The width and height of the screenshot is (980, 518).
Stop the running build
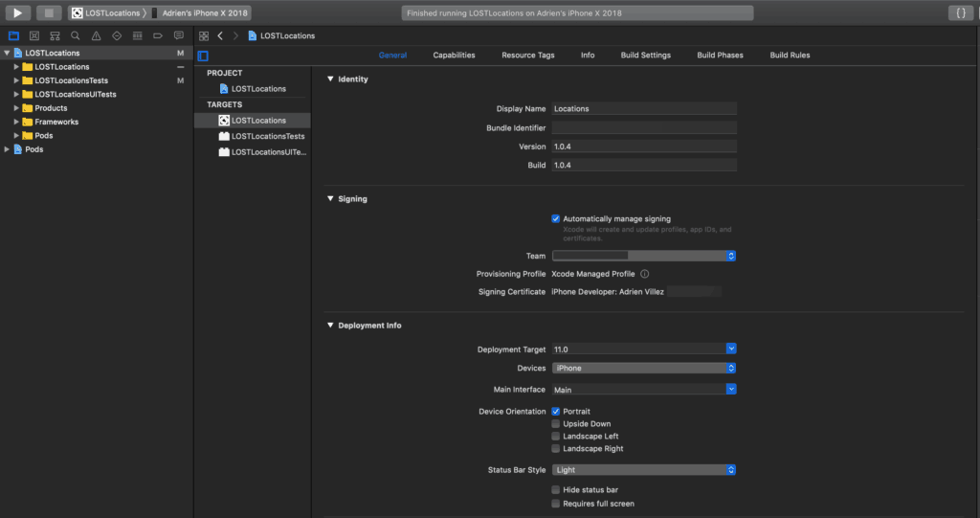49,12
